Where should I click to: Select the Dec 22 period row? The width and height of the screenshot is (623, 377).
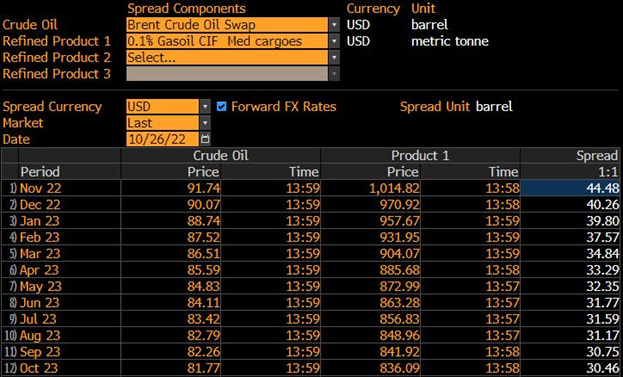tap(310, 204)
